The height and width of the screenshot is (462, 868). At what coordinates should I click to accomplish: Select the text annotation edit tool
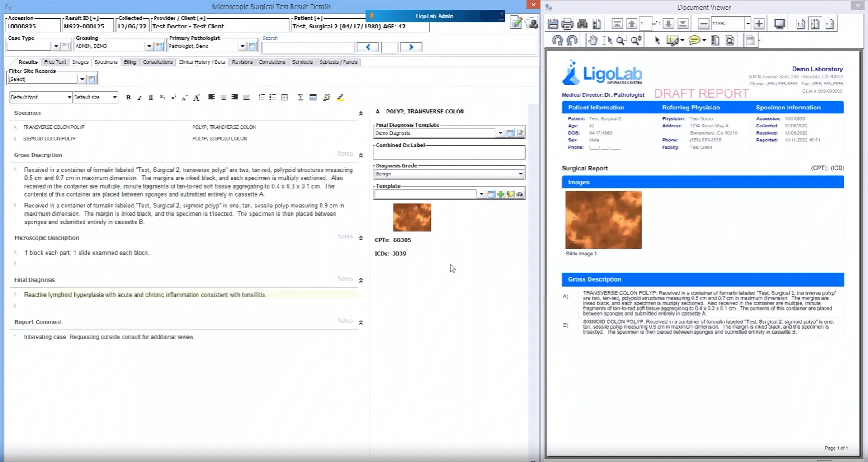[673, 41]
